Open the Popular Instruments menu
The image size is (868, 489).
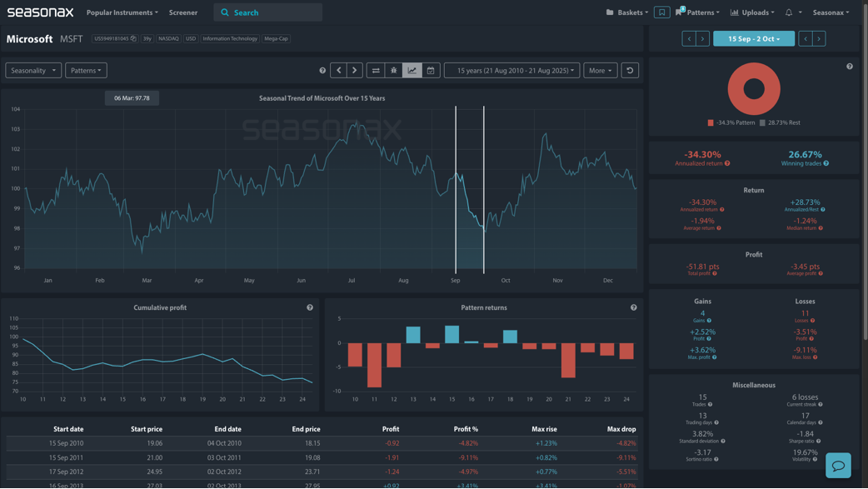(x=122, y=12)
